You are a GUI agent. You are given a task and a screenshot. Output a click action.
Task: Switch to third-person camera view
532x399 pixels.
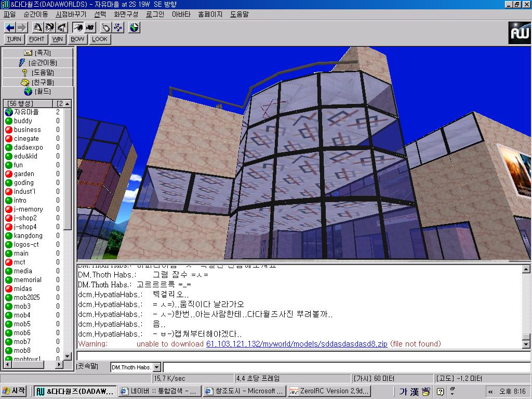[90, 28]
